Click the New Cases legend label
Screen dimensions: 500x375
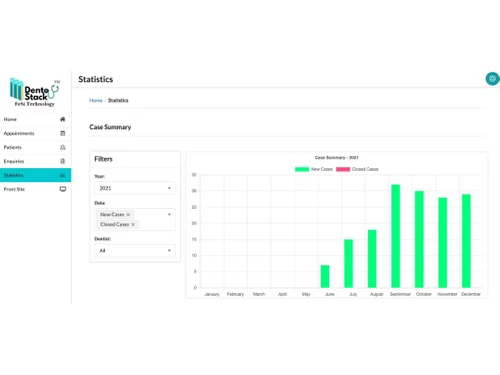point(322,169)
